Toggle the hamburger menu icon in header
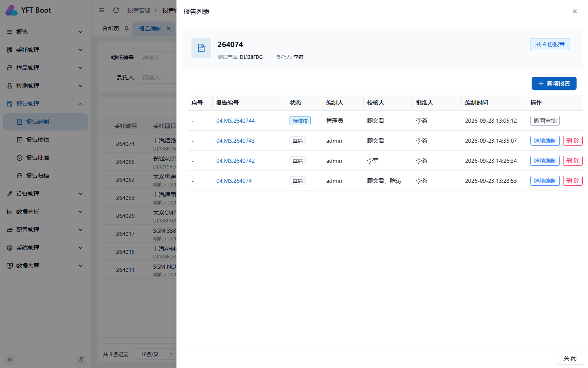Screen dimensions: 588x368 pos(101,10)
